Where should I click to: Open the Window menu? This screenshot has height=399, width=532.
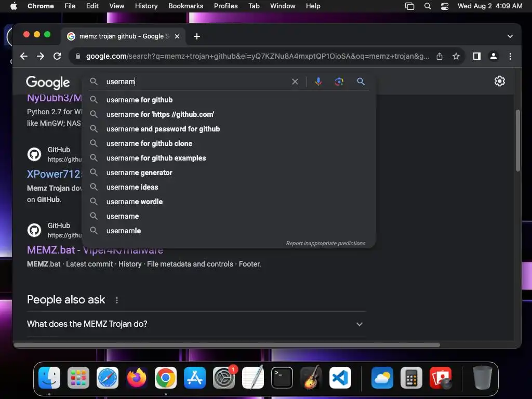coord(283,6)
